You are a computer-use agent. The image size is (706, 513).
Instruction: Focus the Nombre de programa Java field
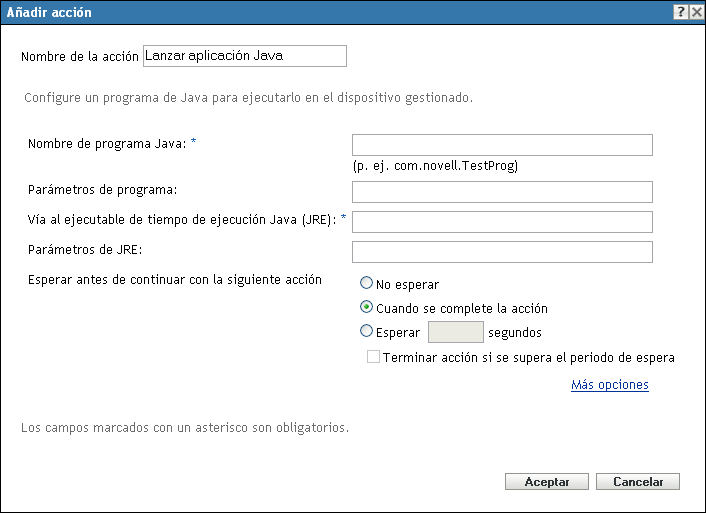pos(502,145)
